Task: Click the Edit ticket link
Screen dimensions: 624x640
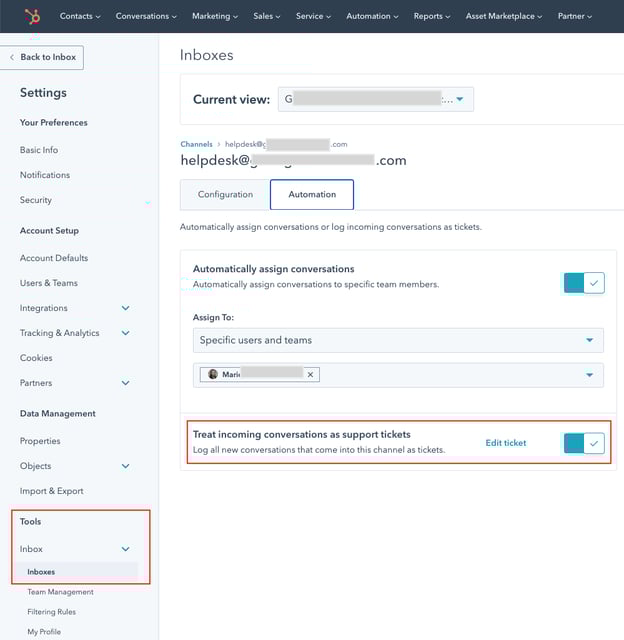Action: pyautogui.click(x=505, y=443)
